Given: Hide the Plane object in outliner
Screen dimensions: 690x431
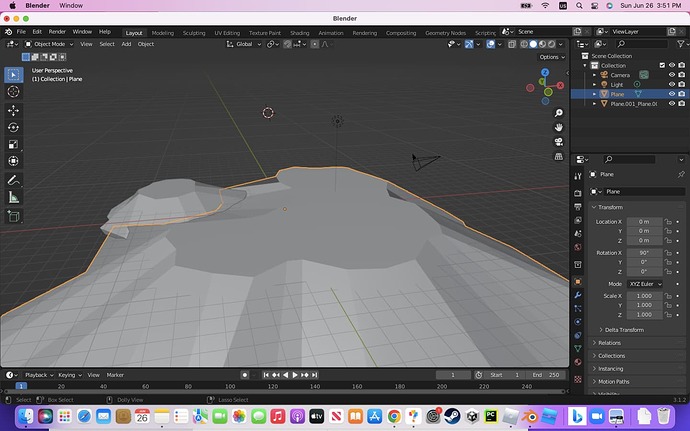Looking at the screenshot, I should (x=672, y=94).
